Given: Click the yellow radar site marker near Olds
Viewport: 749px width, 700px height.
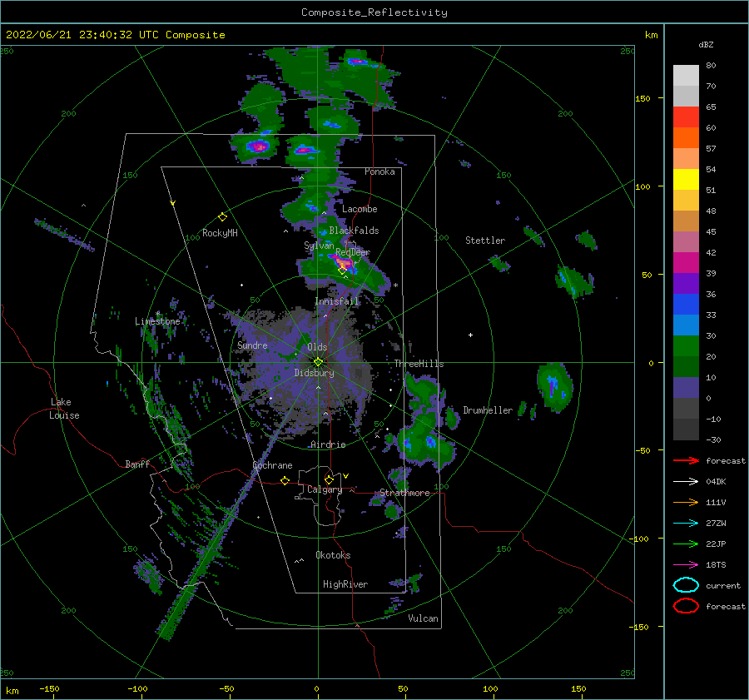Looking at the screenshot, I should (x=318, y=362).
